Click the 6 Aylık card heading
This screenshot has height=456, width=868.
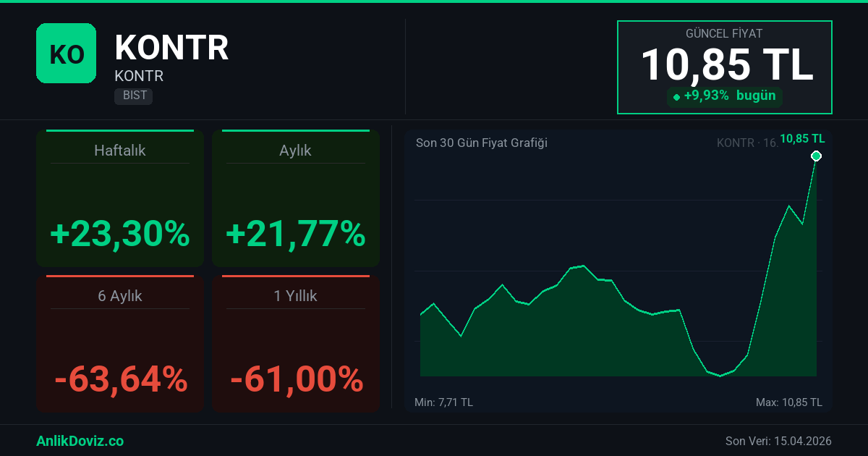pos(120,296)
